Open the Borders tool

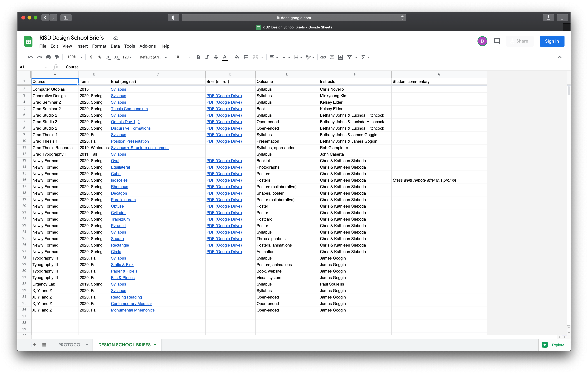tap(246, 57)
